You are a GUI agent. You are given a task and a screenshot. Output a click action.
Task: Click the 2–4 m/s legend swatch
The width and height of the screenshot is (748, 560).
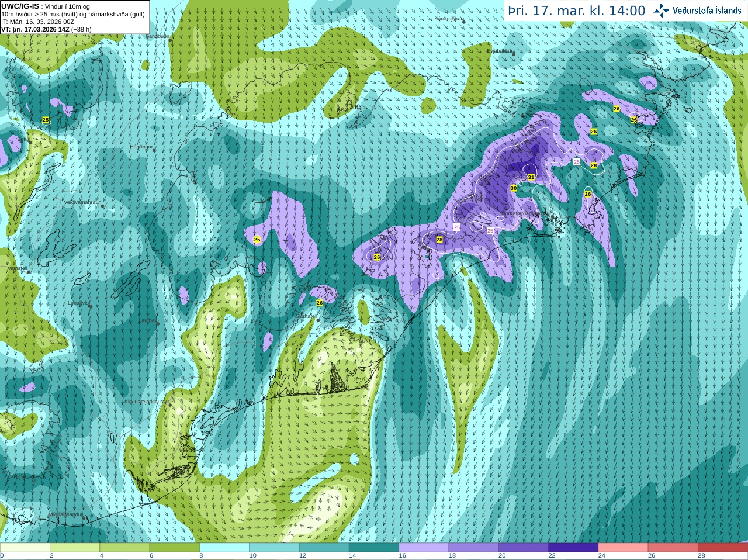pyautogui.click(x=75, y=548)
